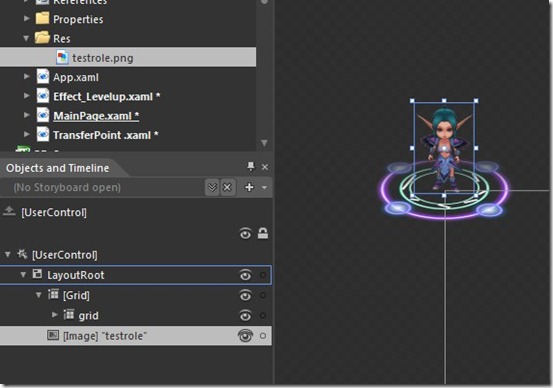Select MainPage.xaml * in project tree
553x388 pixels.
(96, 116)
